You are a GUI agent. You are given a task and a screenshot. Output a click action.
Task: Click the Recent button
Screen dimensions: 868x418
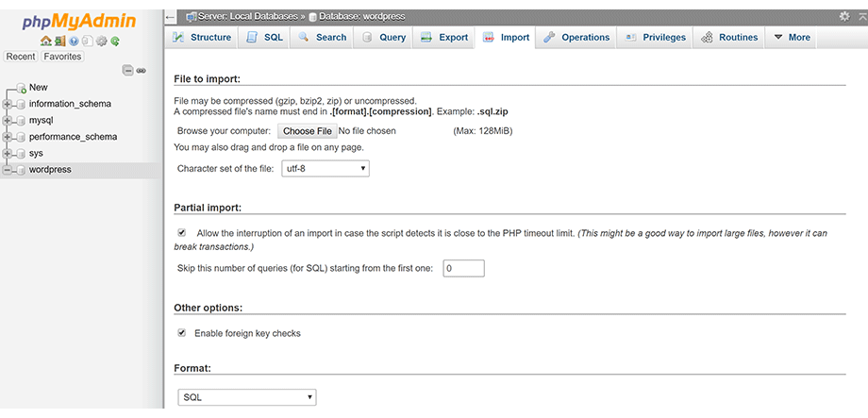click(21, 57)
